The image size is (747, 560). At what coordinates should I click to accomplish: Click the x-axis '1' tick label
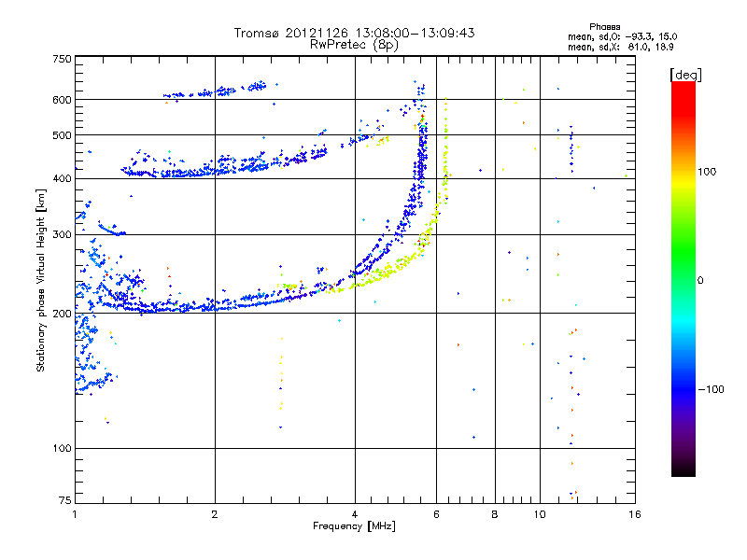[75, 514]
